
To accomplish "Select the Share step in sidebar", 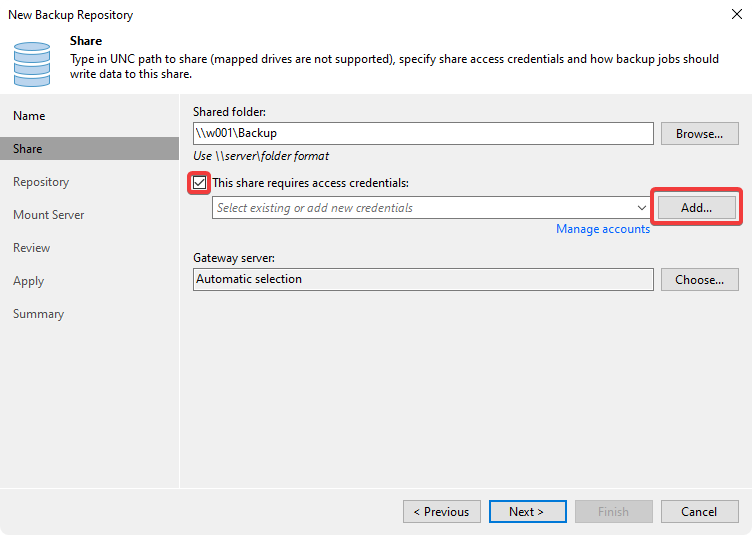I will (28, 149).
